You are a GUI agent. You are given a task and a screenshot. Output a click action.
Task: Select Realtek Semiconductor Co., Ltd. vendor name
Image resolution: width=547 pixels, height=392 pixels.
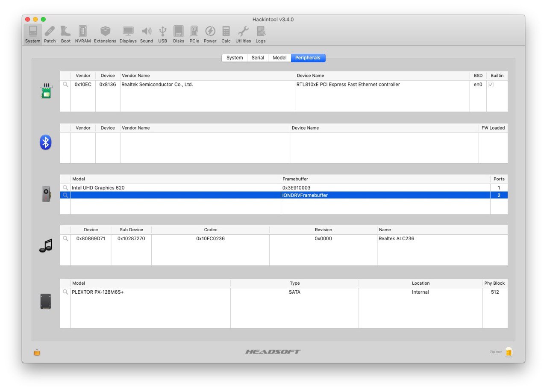(157, 85)
